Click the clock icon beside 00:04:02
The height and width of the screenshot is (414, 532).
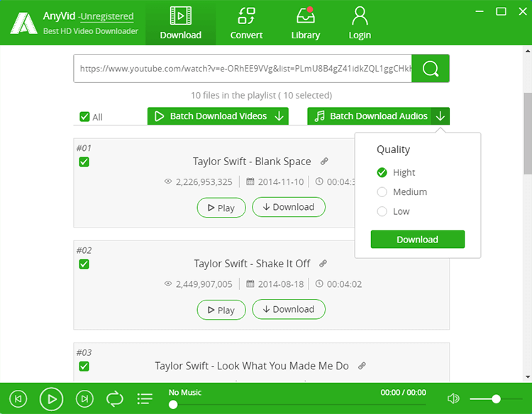tap(319, 284)
